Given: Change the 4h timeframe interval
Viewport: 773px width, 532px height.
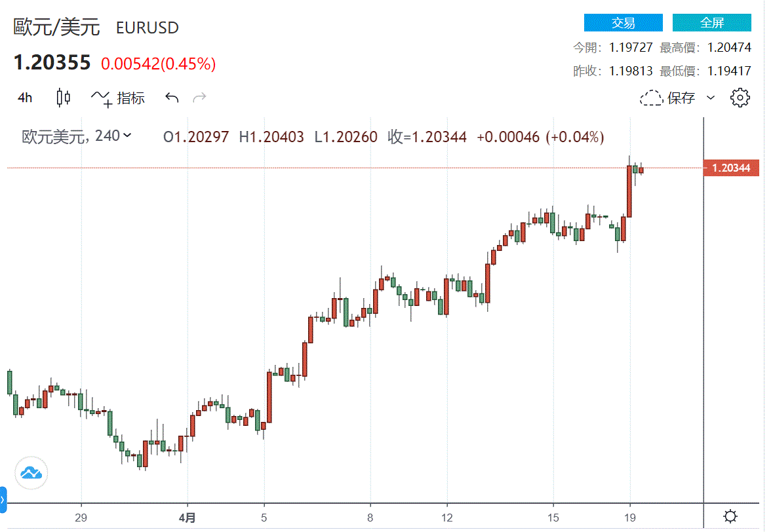Looking at the screenshot, I should (25, 98).
